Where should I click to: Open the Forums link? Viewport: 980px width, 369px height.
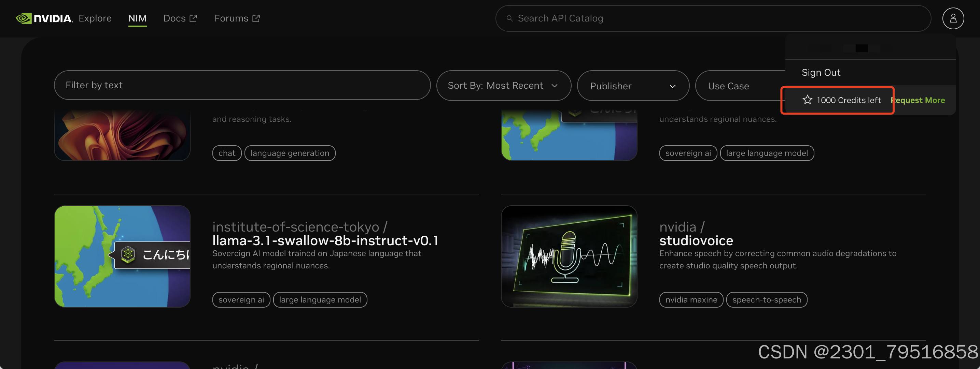(231, 18)
